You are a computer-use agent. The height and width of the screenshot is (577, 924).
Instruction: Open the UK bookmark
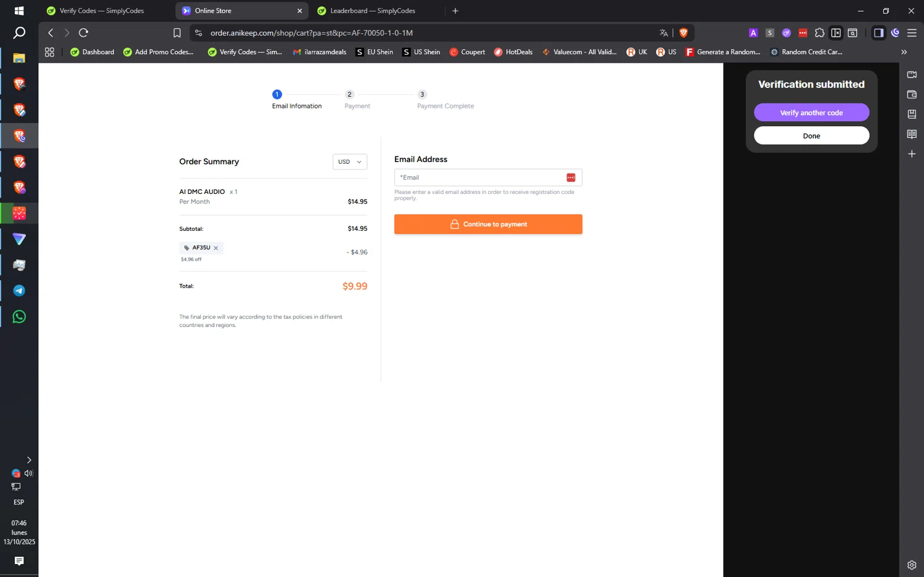[637, 52]
